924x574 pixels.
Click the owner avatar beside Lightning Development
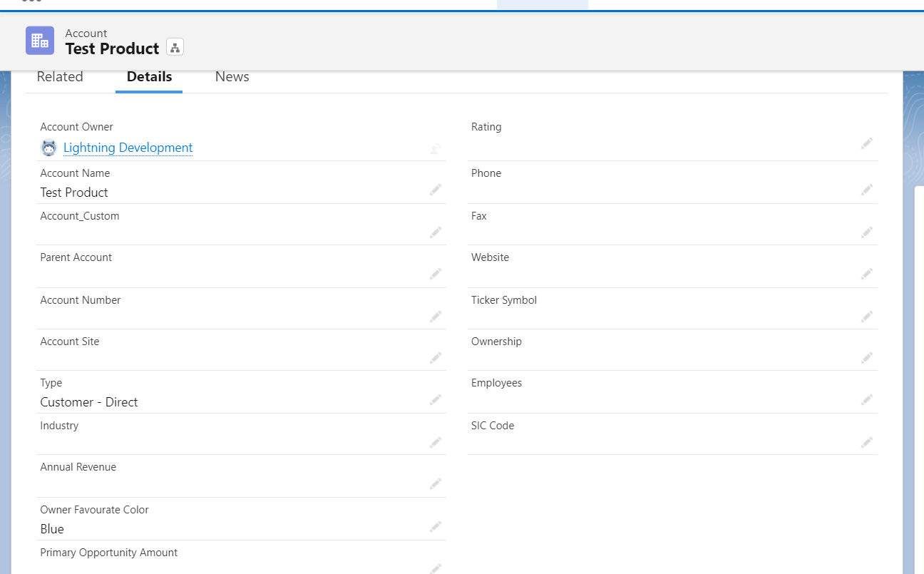pos(48,148)
